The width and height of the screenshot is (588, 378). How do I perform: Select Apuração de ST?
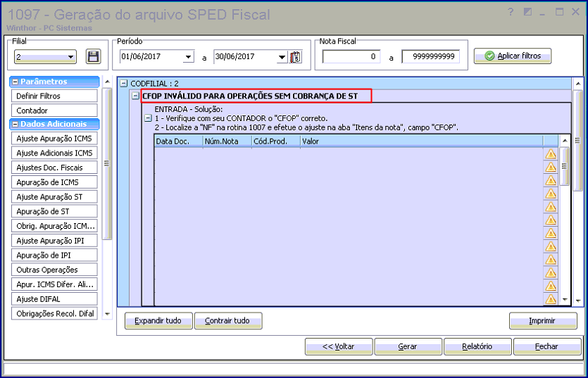click(54, 211)
